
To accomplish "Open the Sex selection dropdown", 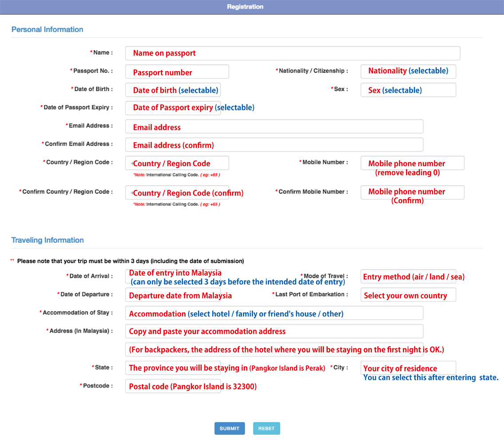I will [x=408, y=90].
